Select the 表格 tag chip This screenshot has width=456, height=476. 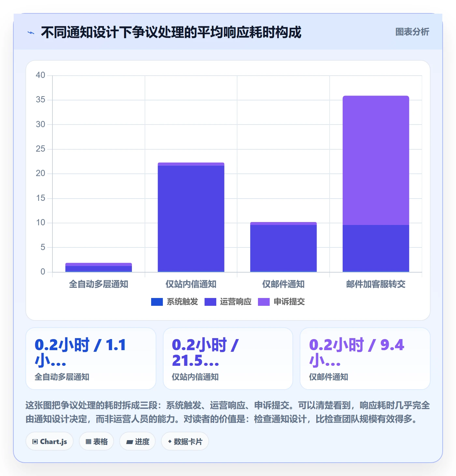point(96,441)
